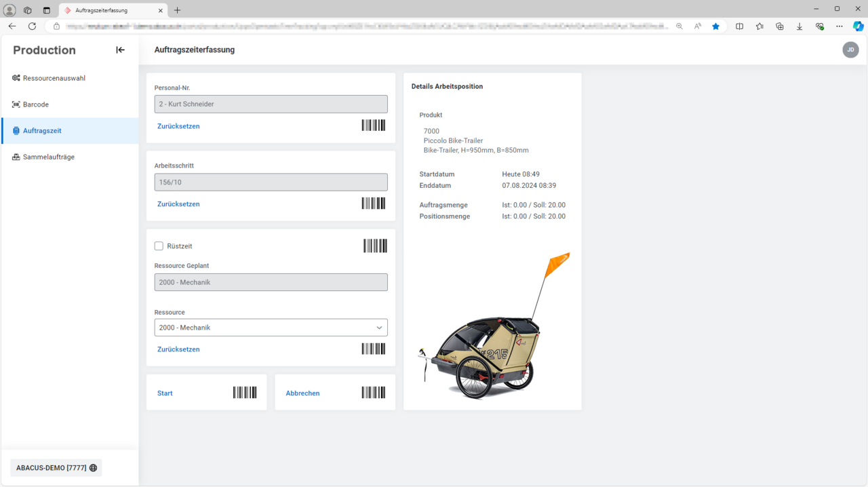Click the Abbrechen button
This screenshot has height=487, width=868.
pyautogui.click(x=302, y=393)
